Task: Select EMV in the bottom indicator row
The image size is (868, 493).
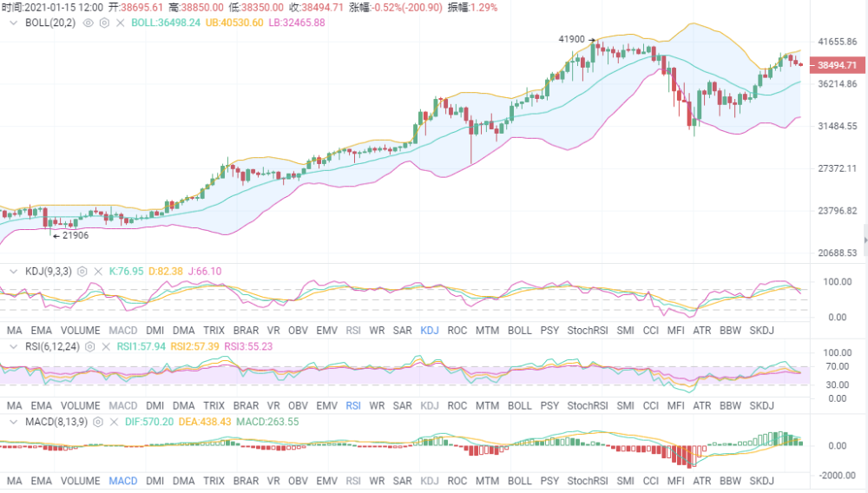Action: pyautogui.click(x=326, y=481)
